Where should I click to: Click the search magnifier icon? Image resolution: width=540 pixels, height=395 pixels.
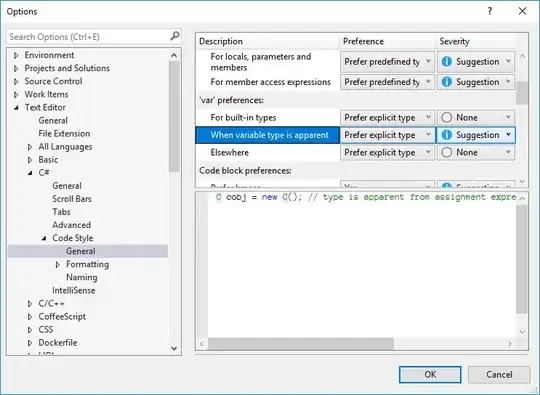(175, 36)
